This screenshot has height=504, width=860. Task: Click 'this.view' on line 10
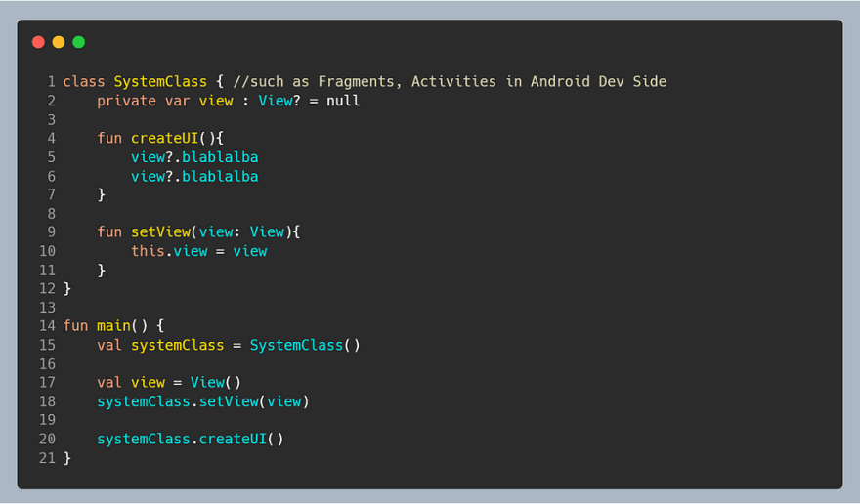tap(169, 251)
